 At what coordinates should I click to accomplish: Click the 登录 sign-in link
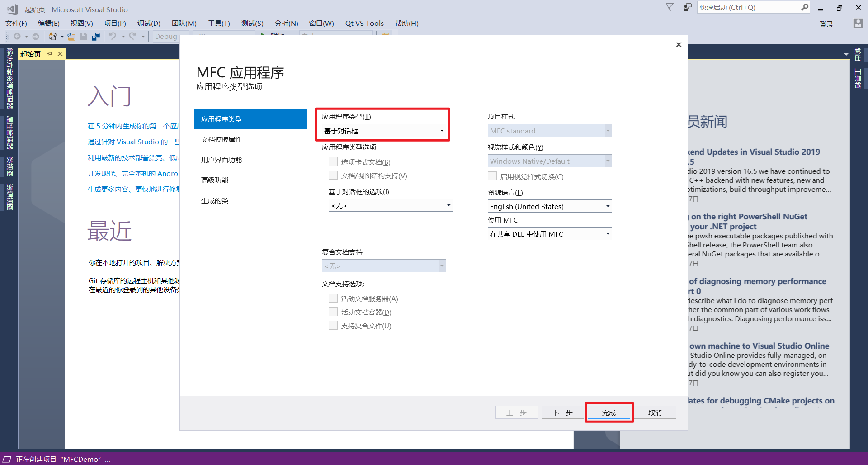pyautogui.click(x=826, y=24)
